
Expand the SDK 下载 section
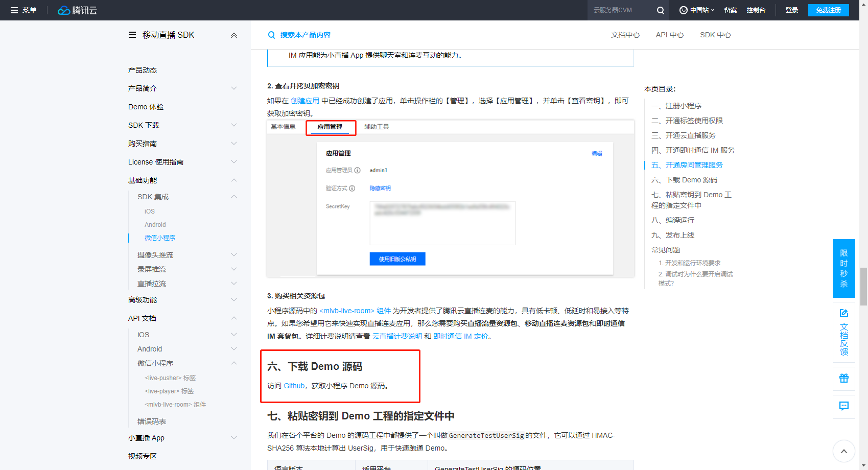234,125
